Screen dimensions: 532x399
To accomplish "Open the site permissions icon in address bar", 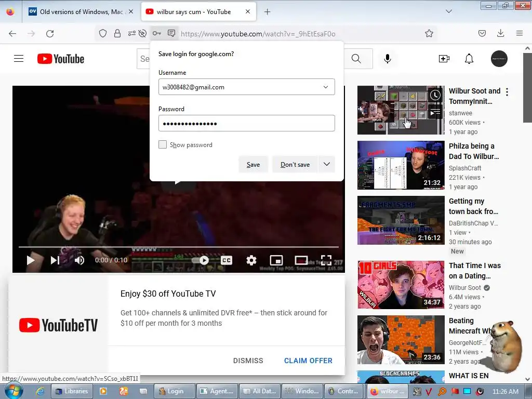I will click(131, 33).
